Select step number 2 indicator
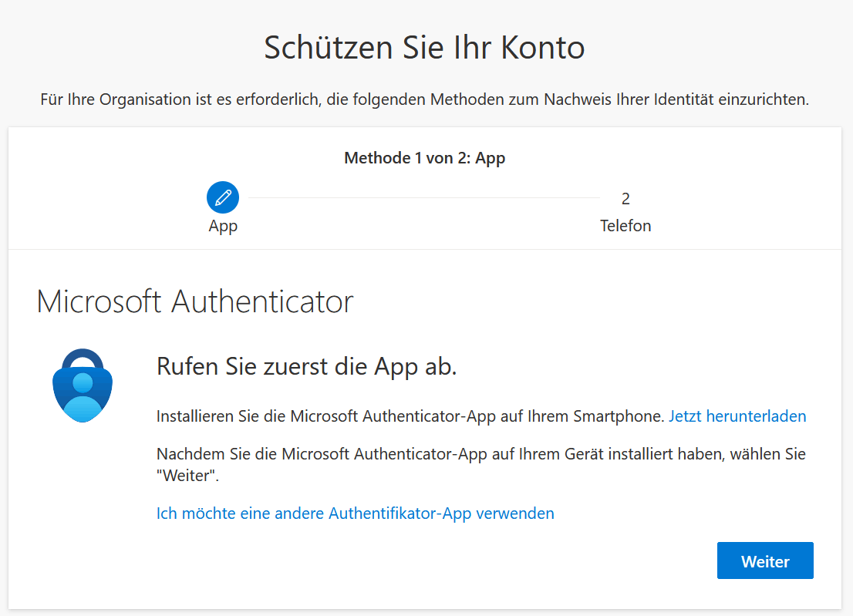This screenshot has height=616, width=853. coord(625,199)
